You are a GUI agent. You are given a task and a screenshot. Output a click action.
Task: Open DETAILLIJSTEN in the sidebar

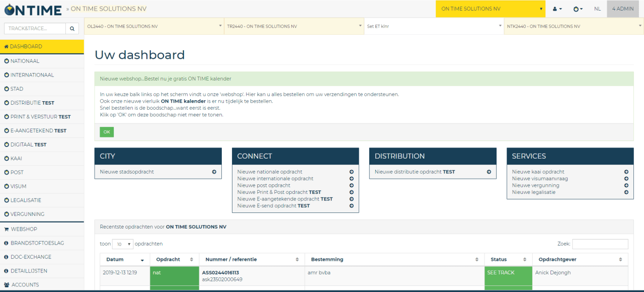(42, 271)
